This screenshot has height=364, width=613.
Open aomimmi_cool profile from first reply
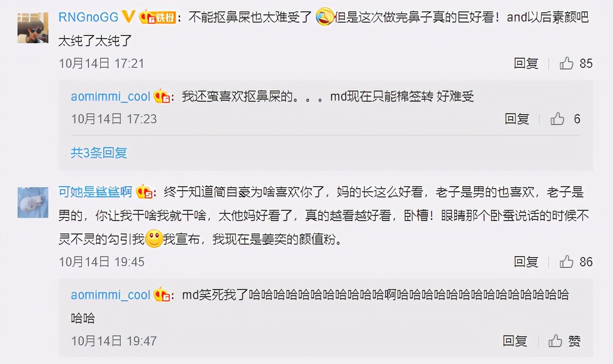tap(111, 96)
